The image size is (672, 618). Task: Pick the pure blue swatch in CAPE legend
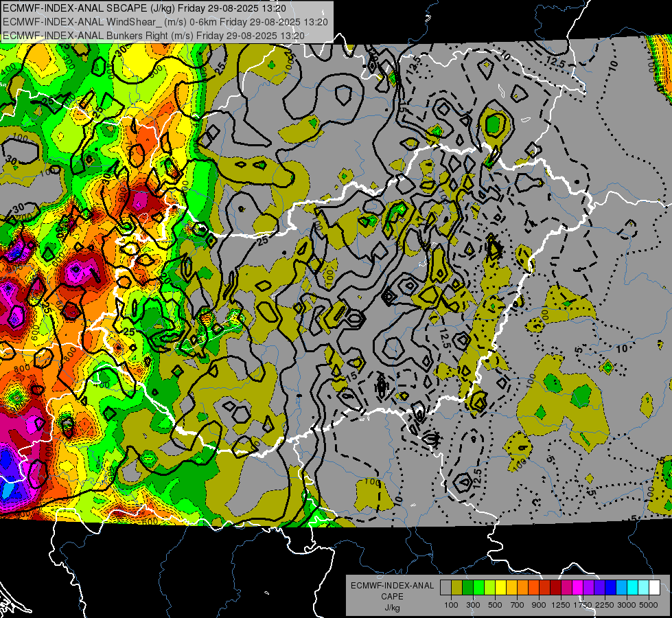coord(611,588)
